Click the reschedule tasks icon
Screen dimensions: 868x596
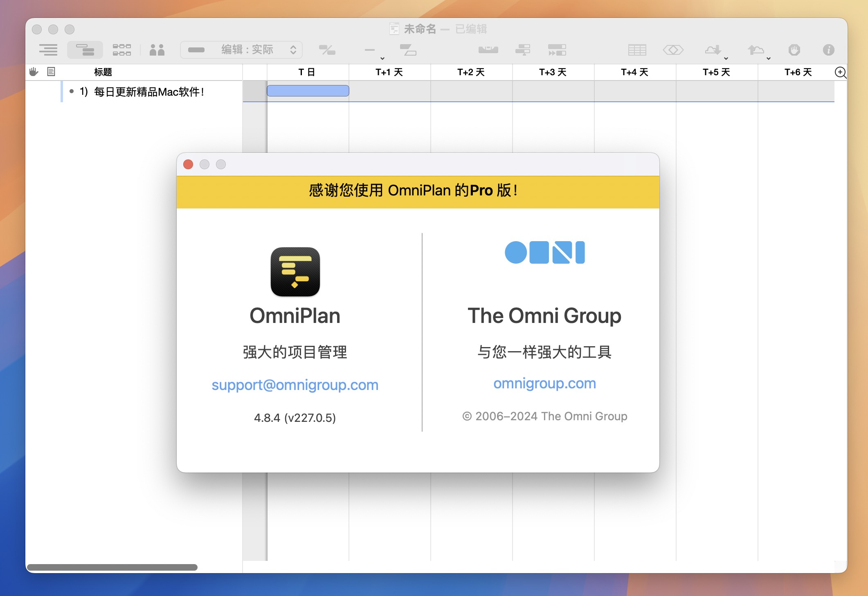(523, 50)
